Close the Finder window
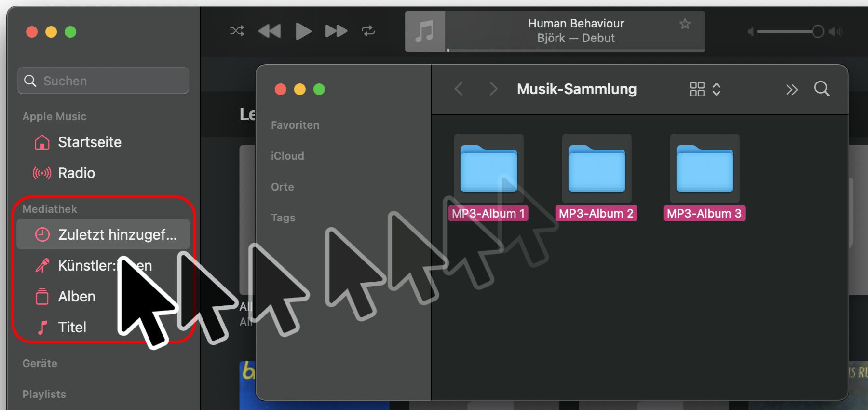The width and height of the screenshot is (868, 410). click(281, 89)
